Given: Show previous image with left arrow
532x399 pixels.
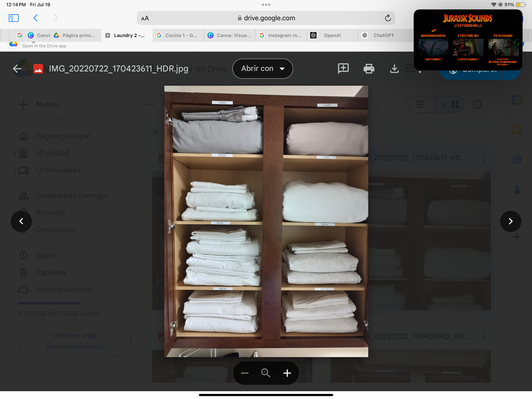Looking at the screenshot, I should (21, 221).
